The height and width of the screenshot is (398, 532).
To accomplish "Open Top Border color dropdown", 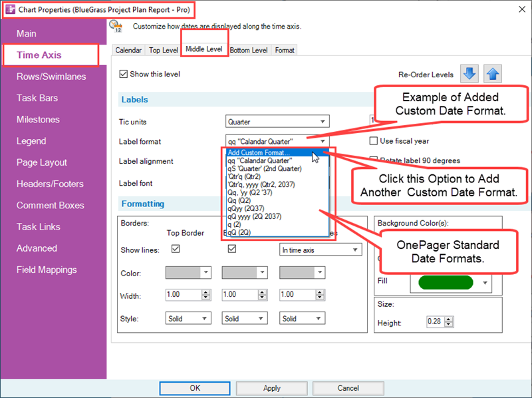I will click(x=188, y=273).
